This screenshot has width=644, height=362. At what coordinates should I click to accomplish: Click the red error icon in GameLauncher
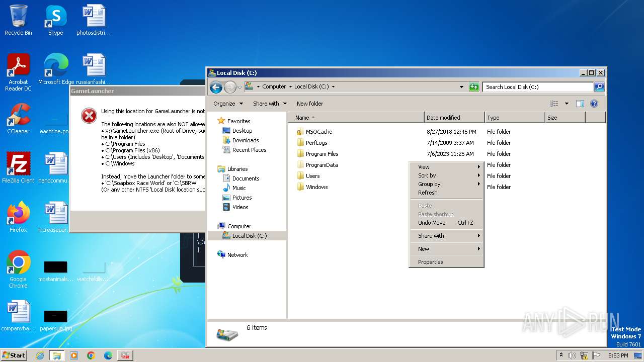[x=89, y=116]
